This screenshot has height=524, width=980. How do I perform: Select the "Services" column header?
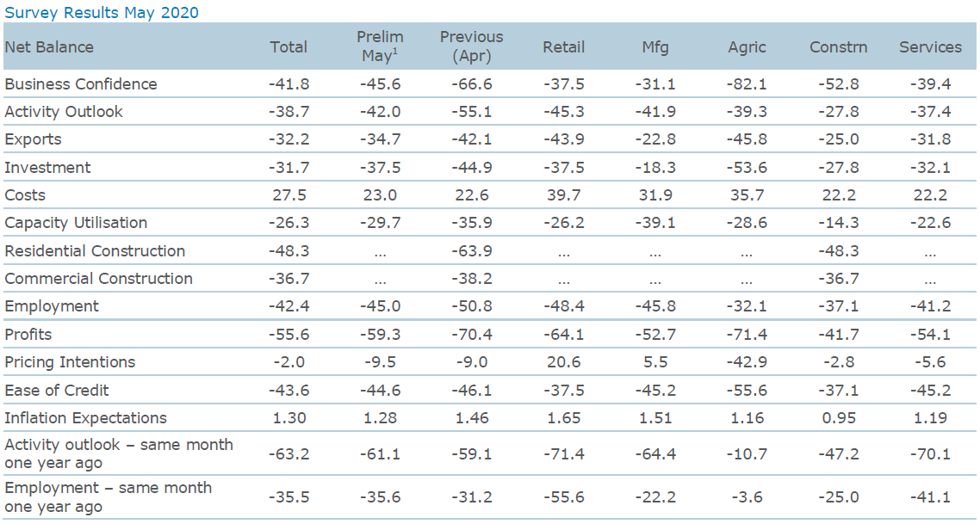930,47
